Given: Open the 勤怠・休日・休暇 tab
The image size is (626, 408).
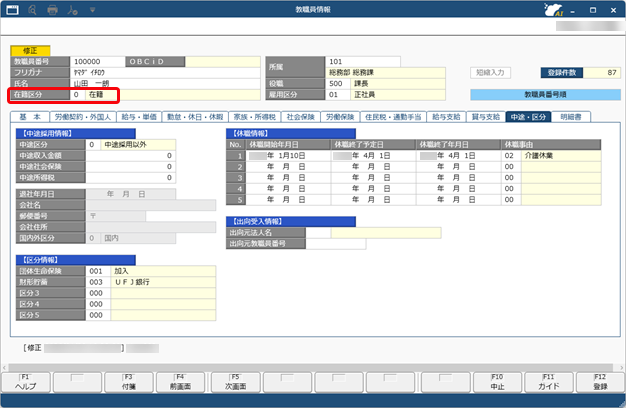Looking at the screenshot, I should tap(195, 117).
